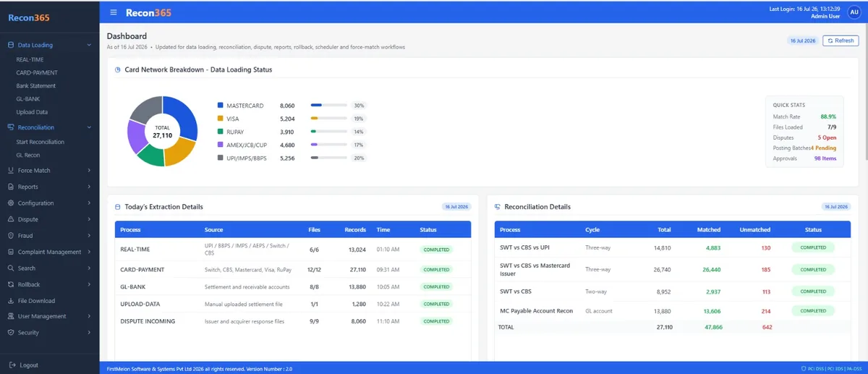
Task: Click the Fraud shield icon
Action: click(11, 236)
